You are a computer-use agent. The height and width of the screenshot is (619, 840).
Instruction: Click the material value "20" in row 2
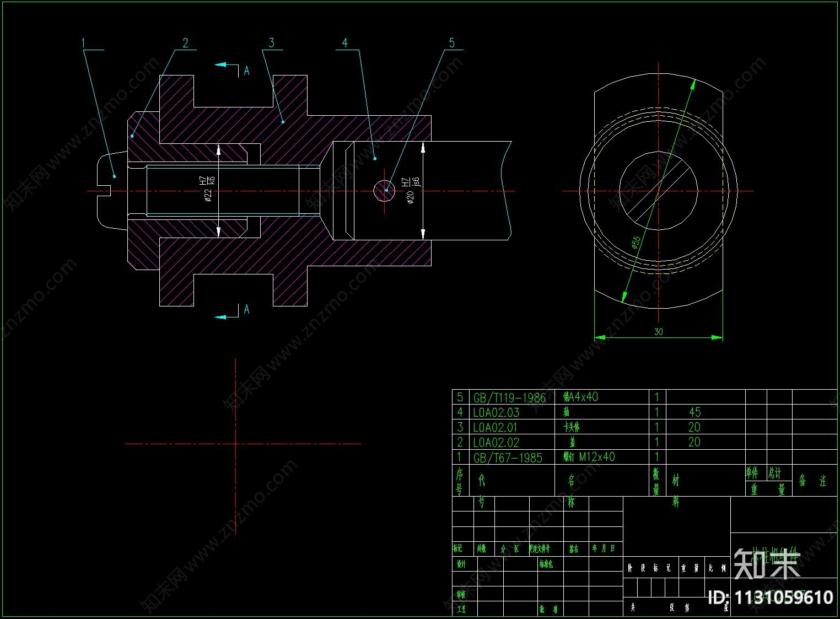pyautogui.click(x=694, y=442)
